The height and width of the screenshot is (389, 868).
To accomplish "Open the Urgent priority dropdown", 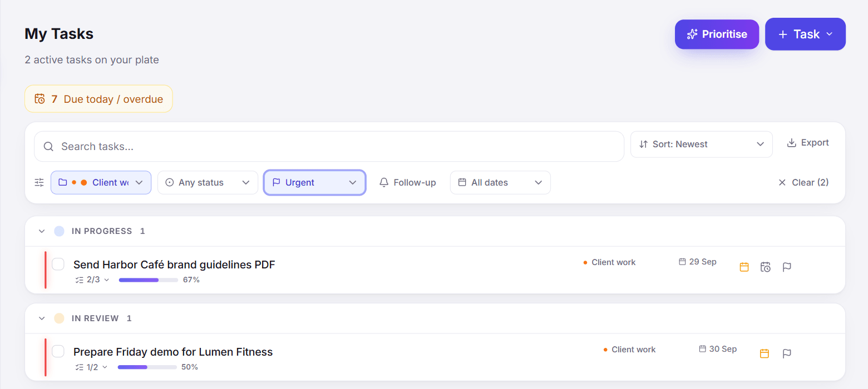I will [x=314, y=182].
